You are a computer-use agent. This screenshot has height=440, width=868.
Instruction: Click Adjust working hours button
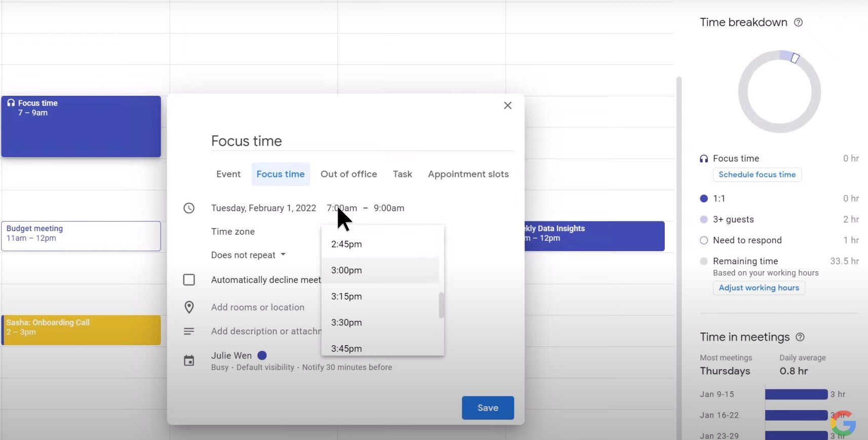[x=759, y=288]
